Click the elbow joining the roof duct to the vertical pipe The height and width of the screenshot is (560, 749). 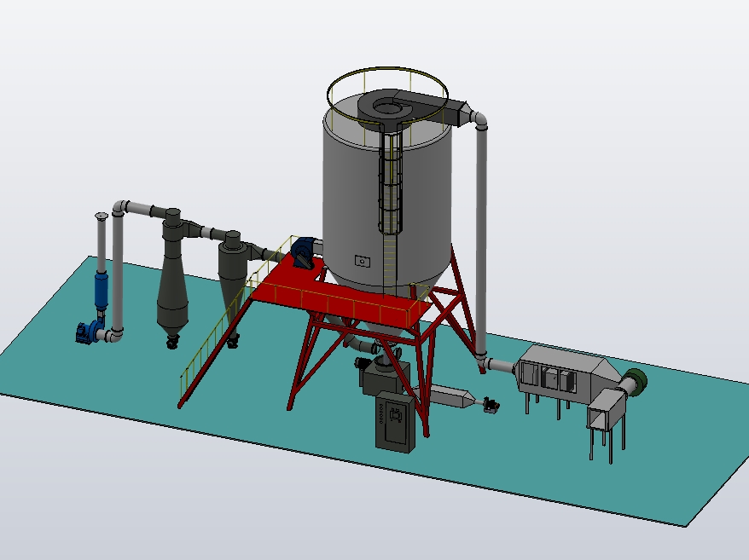(x=479, y=119)
